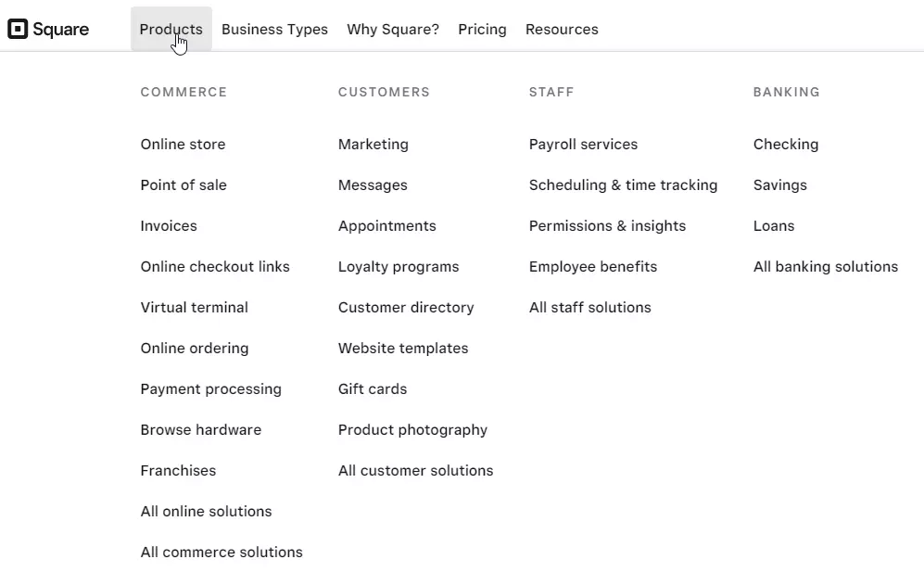Open the Point of sale link
Screen dimensions: 924x572
(x=184, y=185)
